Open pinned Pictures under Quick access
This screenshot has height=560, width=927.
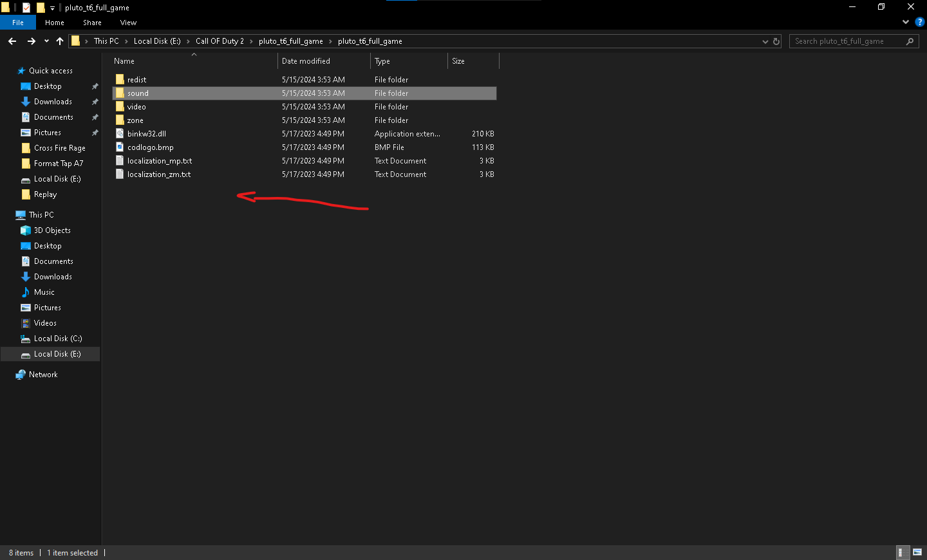48,133
